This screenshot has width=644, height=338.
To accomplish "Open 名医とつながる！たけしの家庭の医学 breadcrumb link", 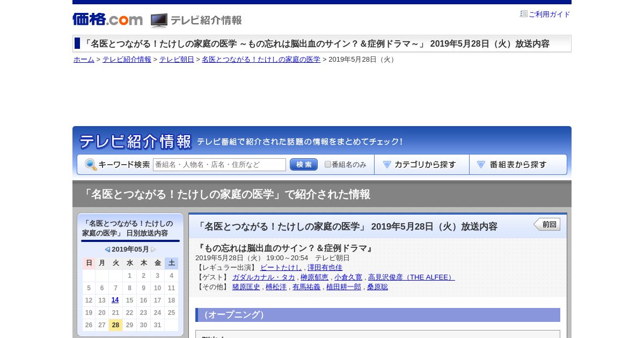I will [x=261, y=60].
